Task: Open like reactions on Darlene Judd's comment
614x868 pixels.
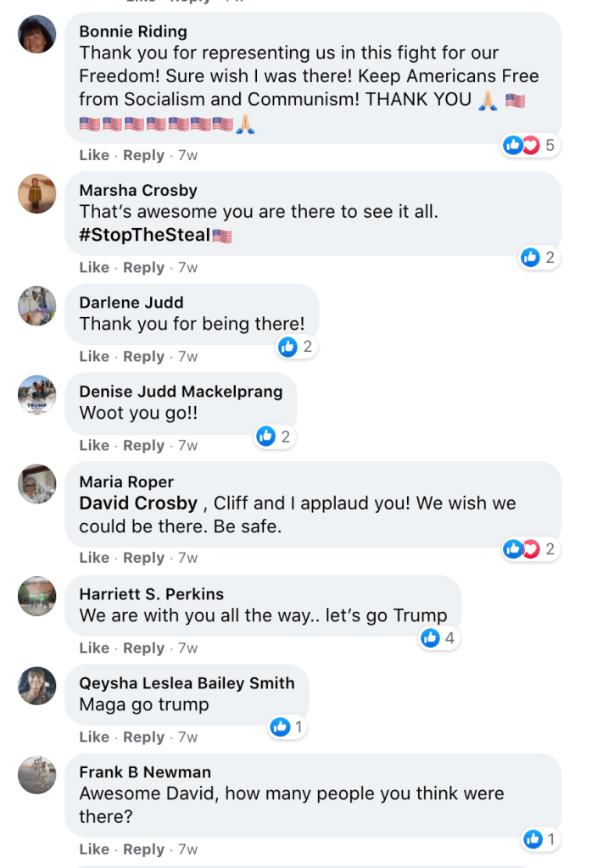Action: [288, 346]
